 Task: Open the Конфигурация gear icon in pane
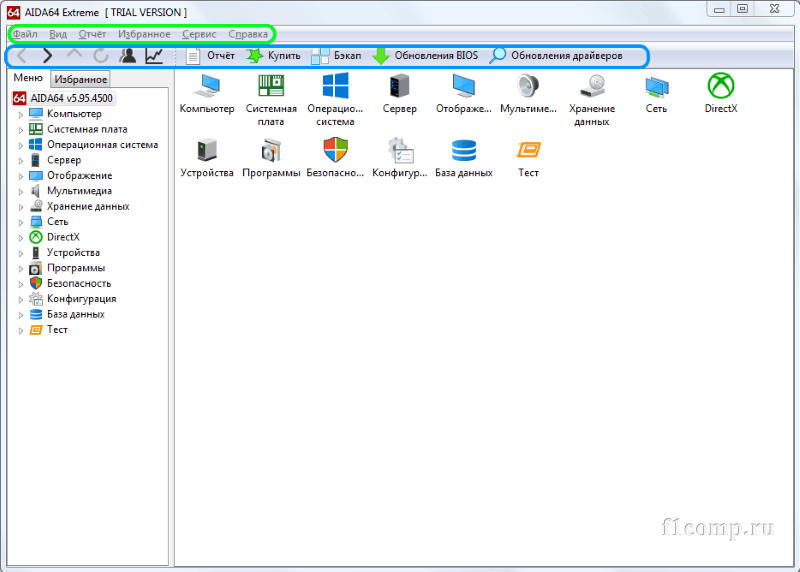(399, 150)
